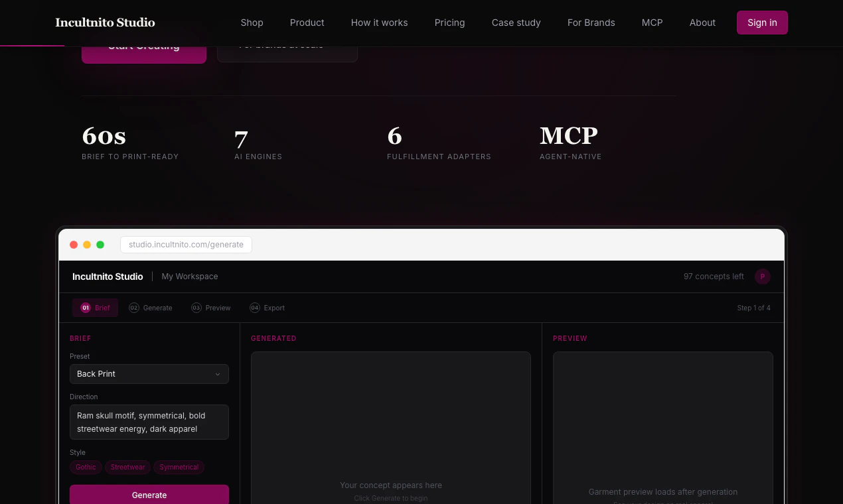Select the 03 Preview step tab
843x504 pixels.
point(211,308)
